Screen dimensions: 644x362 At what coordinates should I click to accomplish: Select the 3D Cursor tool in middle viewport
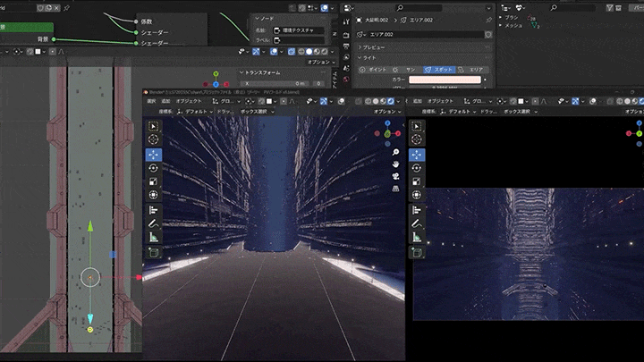[x=154, y=139]
